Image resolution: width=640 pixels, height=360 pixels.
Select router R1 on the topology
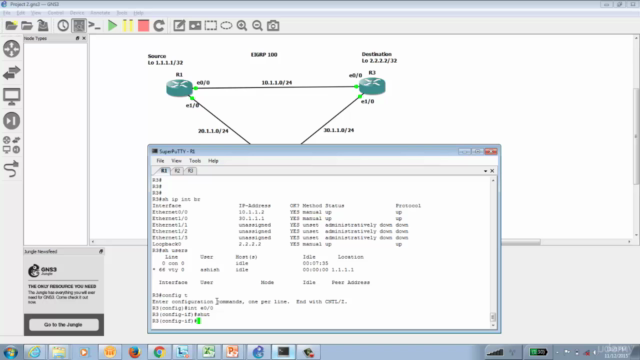tap(179, 87)
